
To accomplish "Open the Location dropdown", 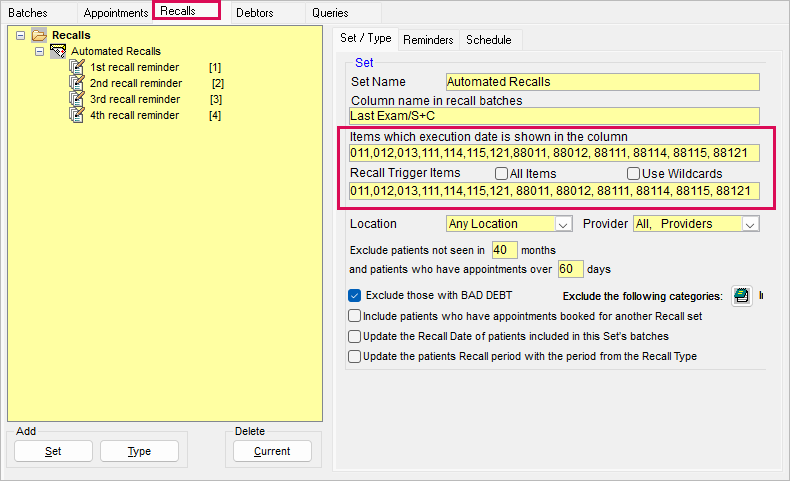I will click(563, 224).
